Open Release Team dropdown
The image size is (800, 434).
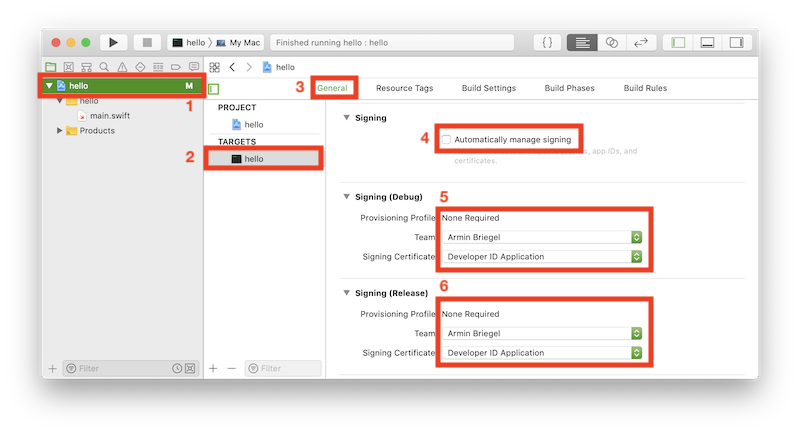click(x=542, y=333)
